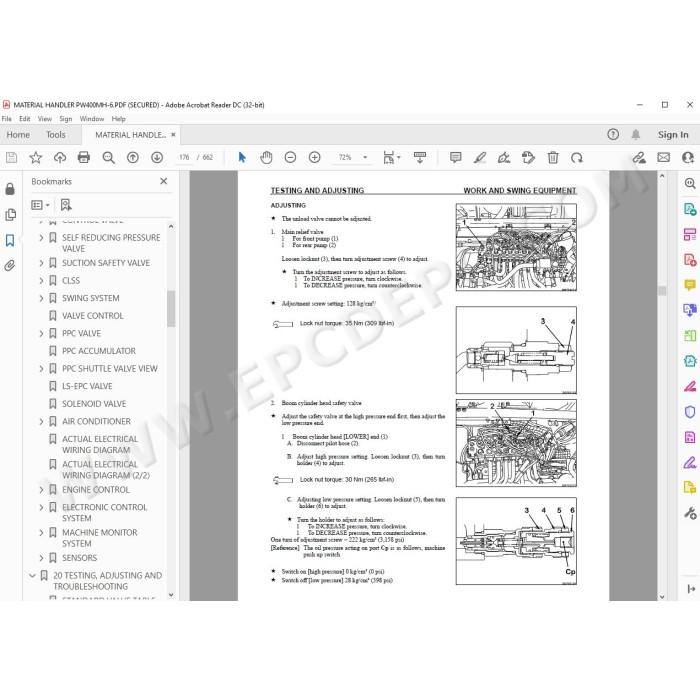Click the upload to cloud icon
The height and width of the screenshot is (700, 700).
coord(60,158)
